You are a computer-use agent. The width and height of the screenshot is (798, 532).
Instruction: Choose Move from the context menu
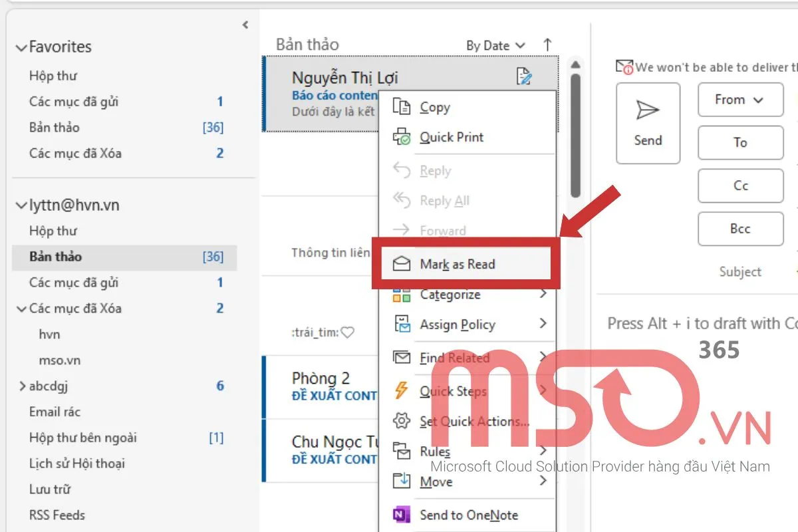pos(436,481)
